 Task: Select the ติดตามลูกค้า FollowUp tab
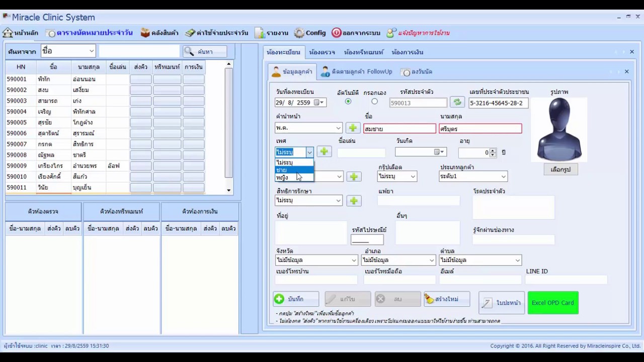pos(357,72)
